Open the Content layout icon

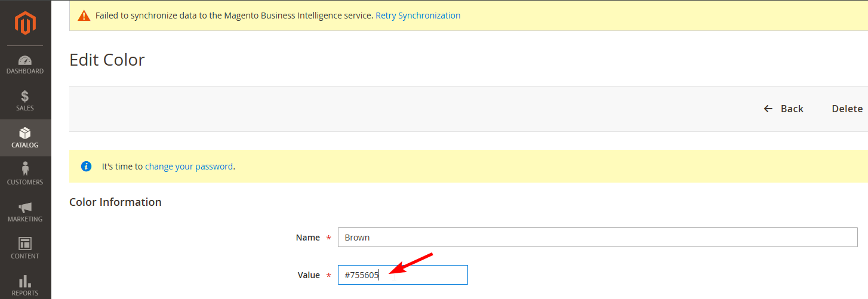tap(25, 243)
